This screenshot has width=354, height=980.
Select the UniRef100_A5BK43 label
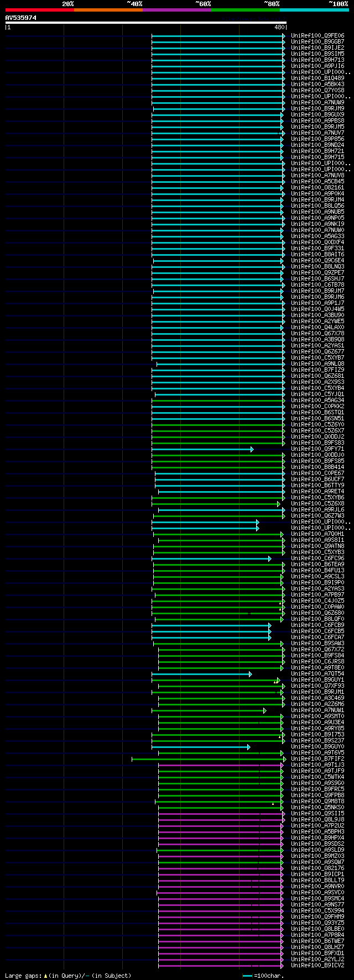(x=317, y=85)
